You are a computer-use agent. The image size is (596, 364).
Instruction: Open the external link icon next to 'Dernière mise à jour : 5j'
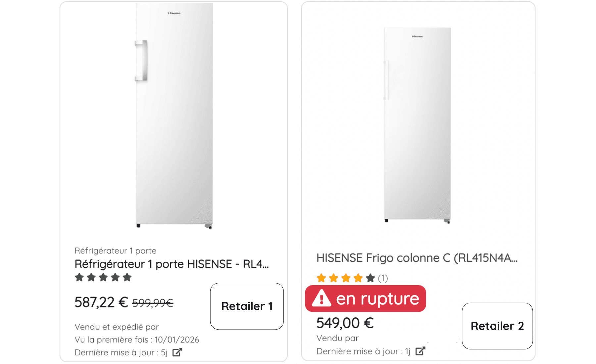click(177, 352)
